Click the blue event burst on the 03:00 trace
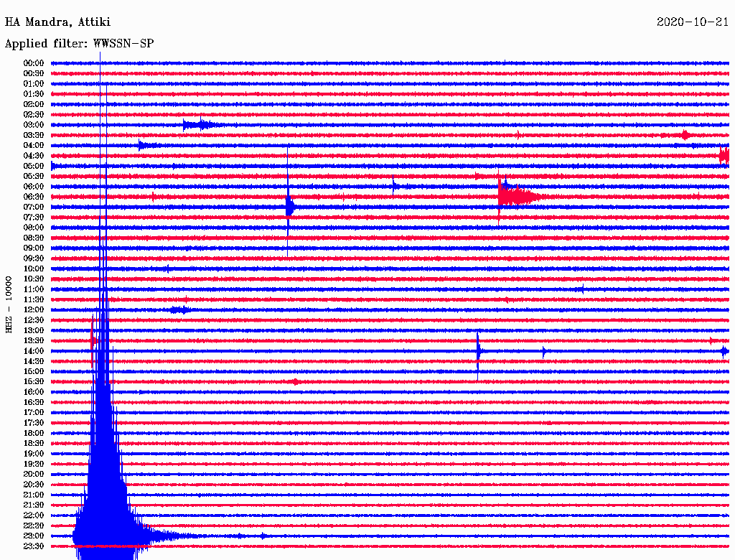The width and height of the screenshot is (735, 560). [x=201, y=125]
